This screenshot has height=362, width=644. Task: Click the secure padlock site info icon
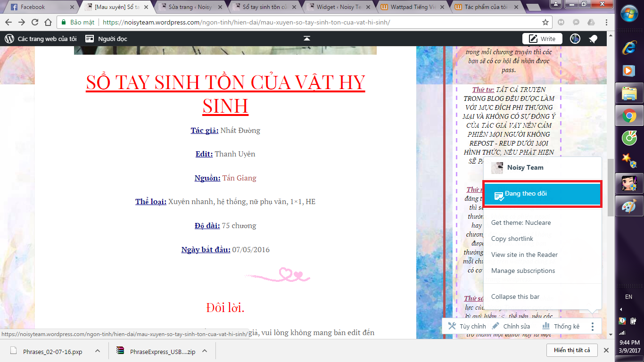click(64, 22)
